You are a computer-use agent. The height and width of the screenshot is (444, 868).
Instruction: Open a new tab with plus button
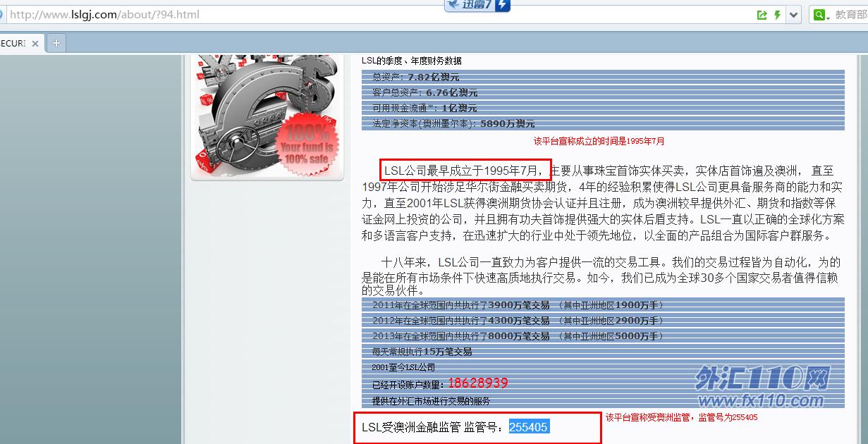56,43
